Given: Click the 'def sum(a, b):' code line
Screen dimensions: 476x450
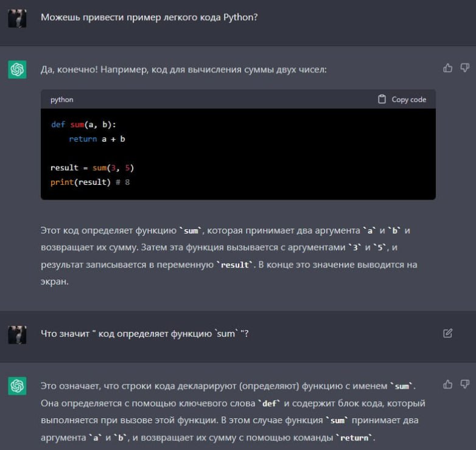Looking at the screenshot, I should coord(83,125).
